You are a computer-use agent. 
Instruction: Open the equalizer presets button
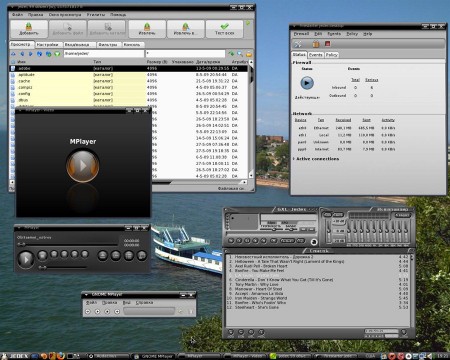pyautogui.click(x=402, y=215)
